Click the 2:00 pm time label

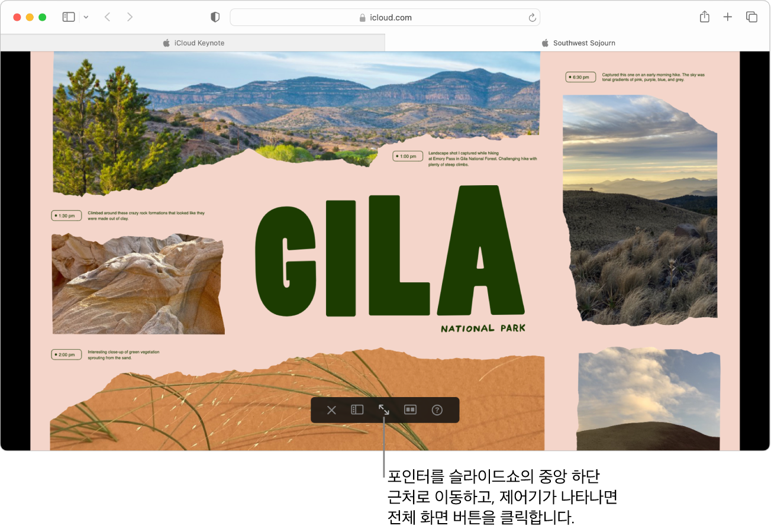[66, 354]
